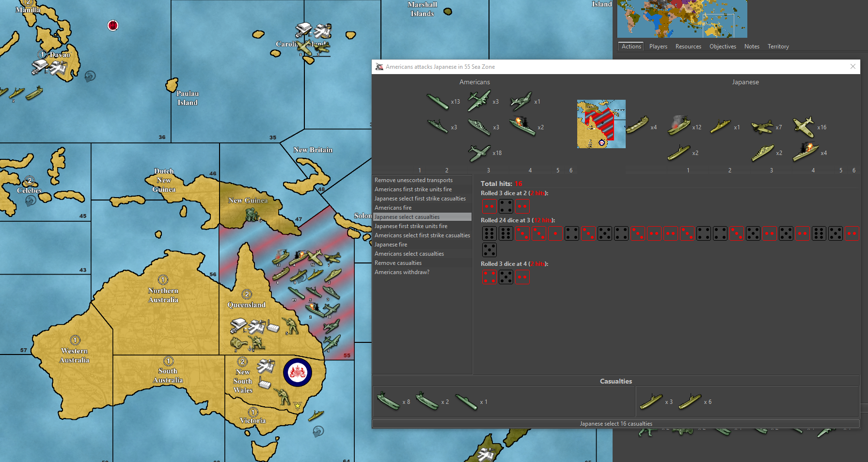The height and width of the screenshot is (462, 868).
Task: Click the British roundel in New South Wales
Action: click(298, 372)
